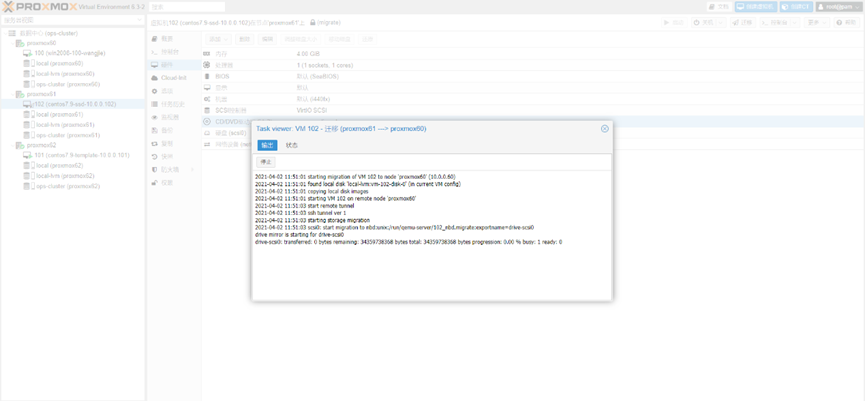Collapse the datacenter (ops-cluster) tree node
This screenshot has height=401, width=865.
click(5, 33)
